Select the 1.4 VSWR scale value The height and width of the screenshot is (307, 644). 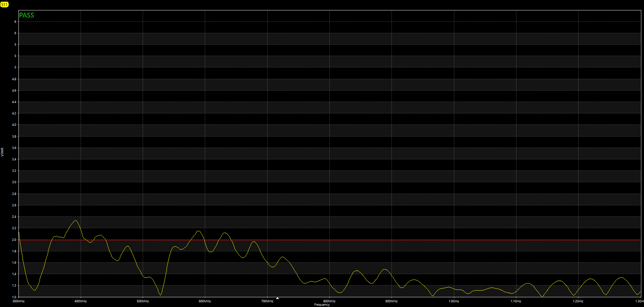click(x=14, y=274)
